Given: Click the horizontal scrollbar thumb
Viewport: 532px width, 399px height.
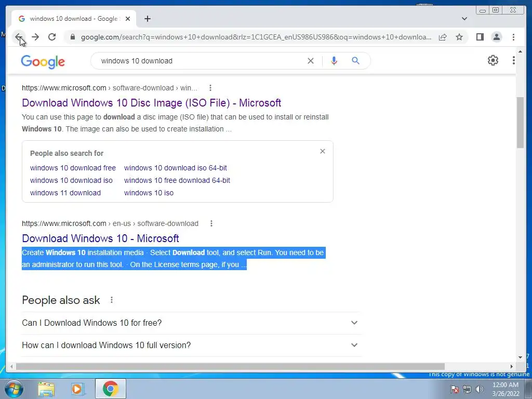Looking at the screenshot, I should (x=230, y=366).
